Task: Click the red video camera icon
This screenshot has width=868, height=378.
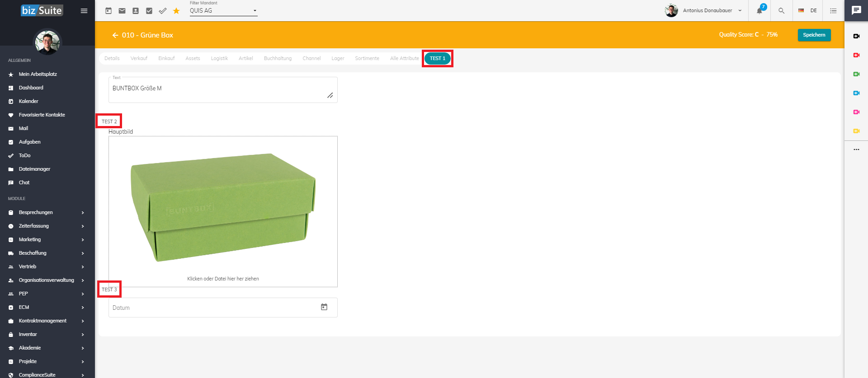Action: click(856, 55)
